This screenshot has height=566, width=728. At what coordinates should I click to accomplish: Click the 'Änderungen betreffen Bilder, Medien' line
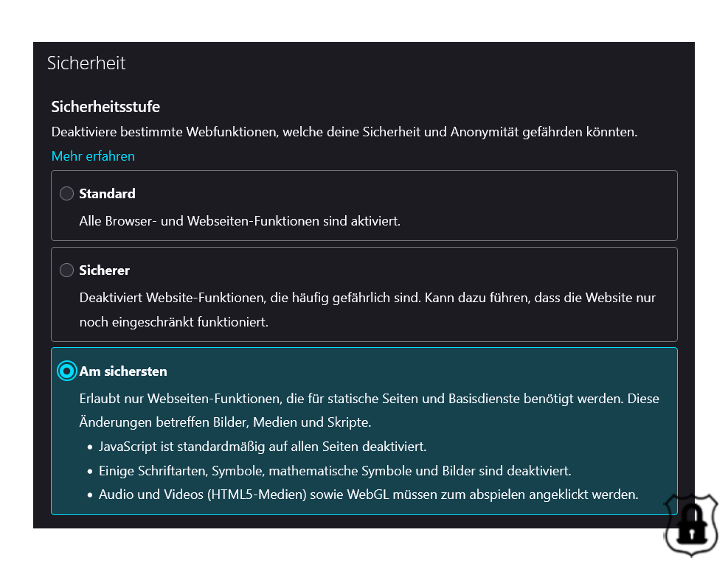pos(225,422)
